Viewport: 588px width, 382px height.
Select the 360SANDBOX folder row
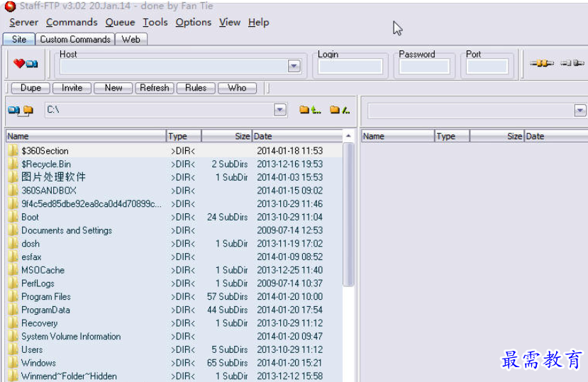click(x=174, y=191)
